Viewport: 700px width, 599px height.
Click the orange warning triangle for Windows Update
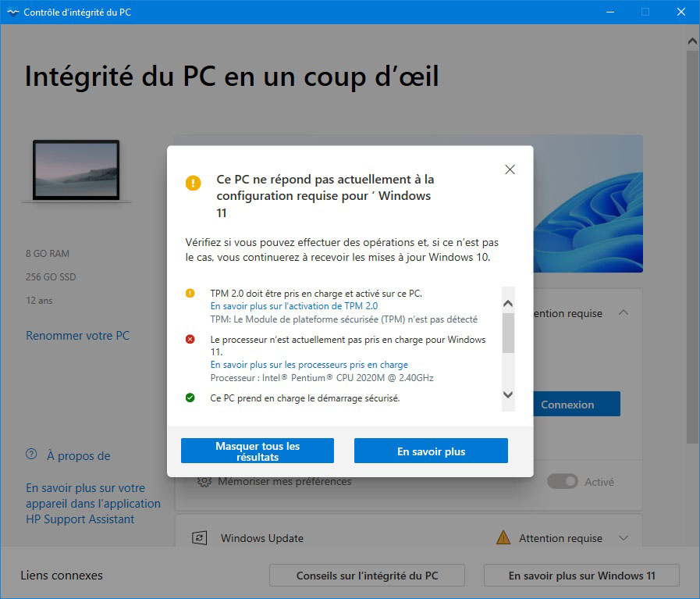[x=503, y=537]
